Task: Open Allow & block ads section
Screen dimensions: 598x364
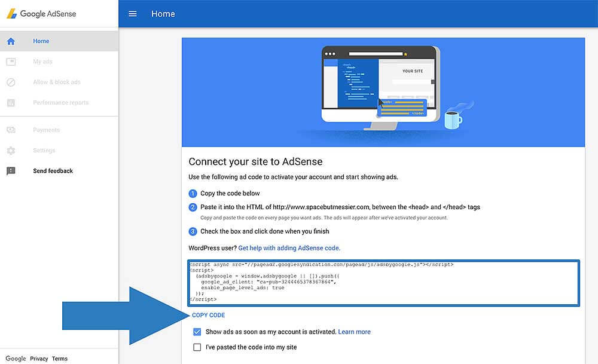Action: tap(57, 82)
